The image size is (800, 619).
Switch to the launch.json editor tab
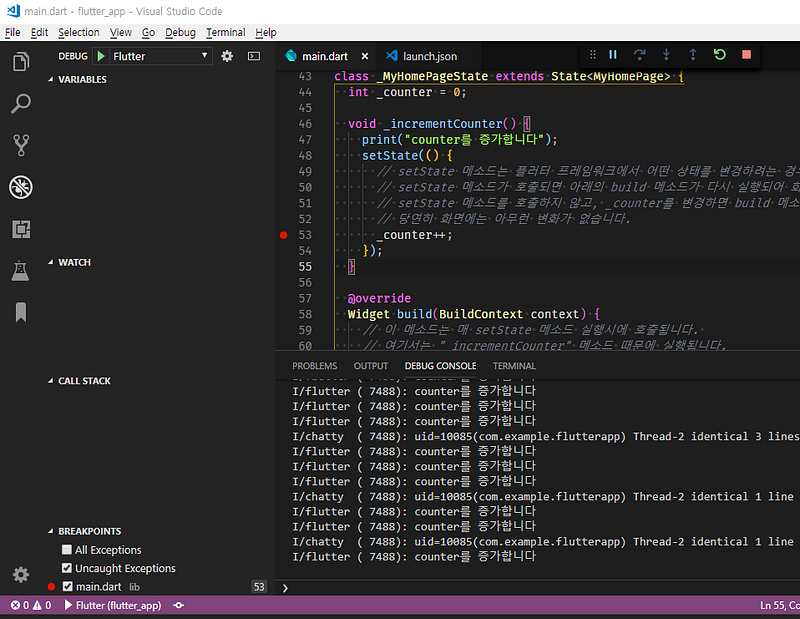point(429,57)
